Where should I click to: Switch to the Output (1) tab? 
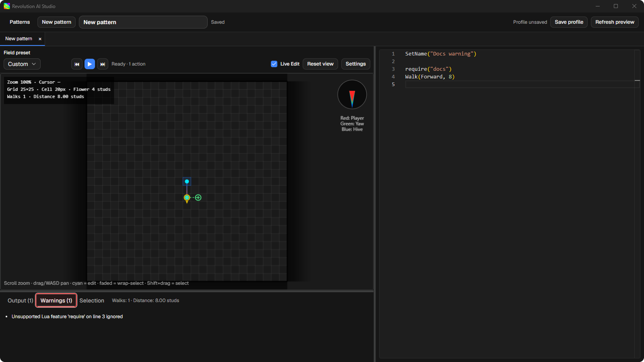(x=20, y=300)
